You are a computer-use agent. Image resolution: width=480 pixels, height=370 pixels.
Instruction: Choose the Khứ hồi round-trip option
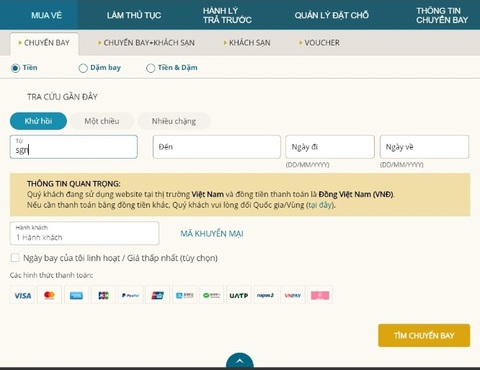tap(38, 121)
